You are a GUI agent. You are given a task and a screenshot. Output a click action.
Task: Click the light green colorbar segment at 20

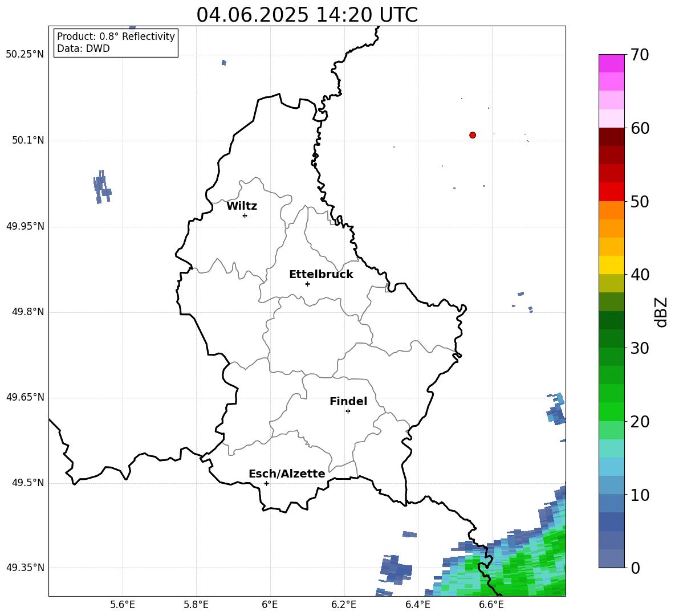pos(611,430)
